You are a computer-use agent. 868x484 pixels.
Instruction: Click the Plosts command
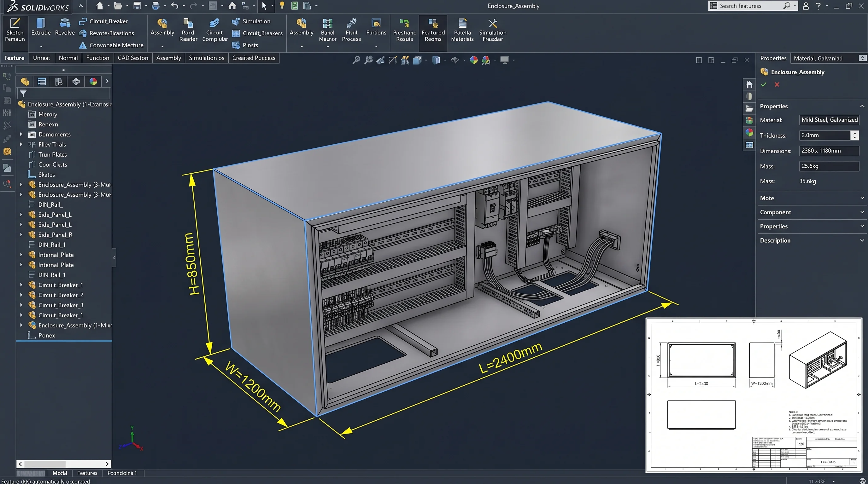click(245, 45)
